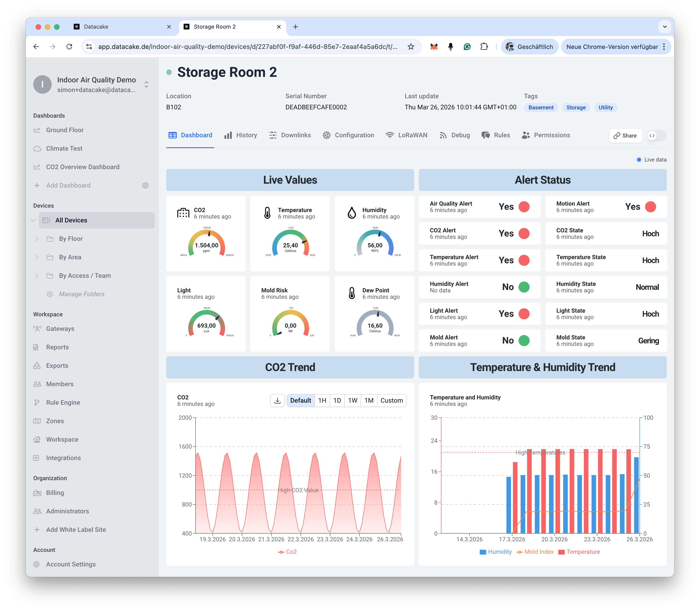Screen dimensions: 700x611
Task: Click Add White Label Site
Action: click(x=70, y=530)
